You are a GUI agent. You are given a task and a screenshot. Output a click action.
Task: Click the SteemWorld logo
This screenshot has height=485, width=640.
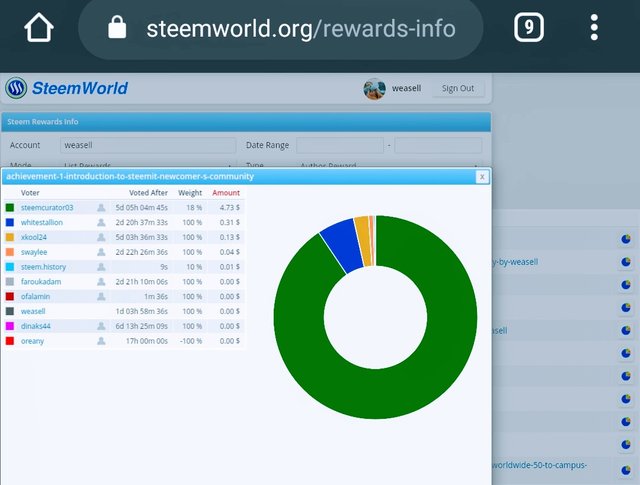[x=67, y=88]
